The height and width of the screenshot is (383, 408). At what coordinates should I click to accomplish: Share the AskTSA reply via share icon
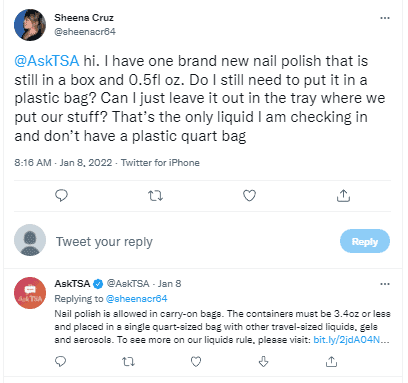[x=331, y=362]
